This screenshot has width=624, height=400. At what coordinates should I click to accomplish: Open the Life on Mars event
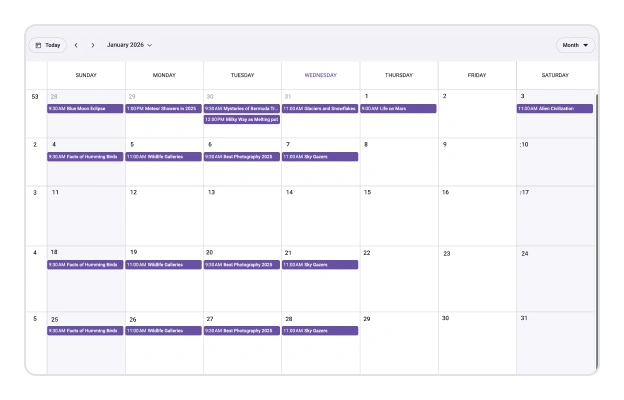[398, 108]
